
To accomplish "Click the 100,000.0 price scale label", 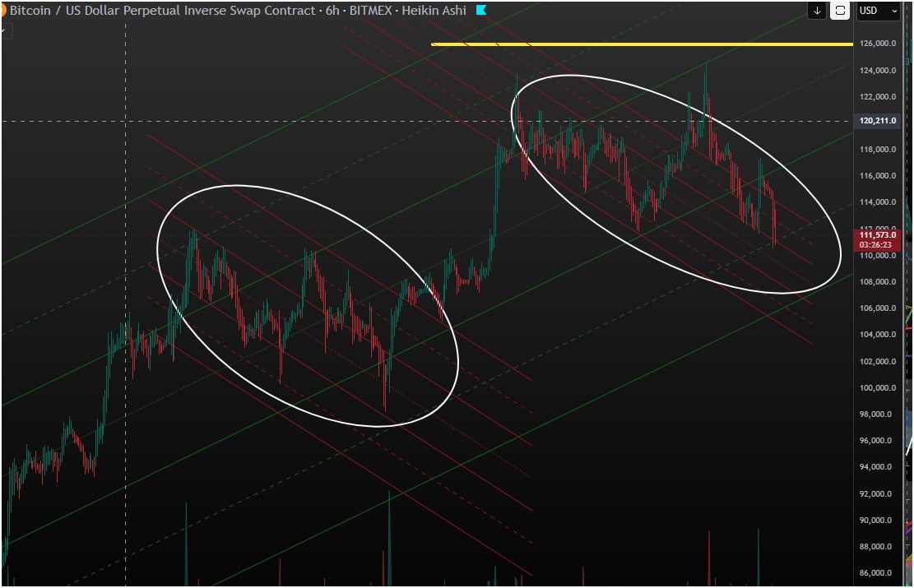I will [x=877, y=388].
